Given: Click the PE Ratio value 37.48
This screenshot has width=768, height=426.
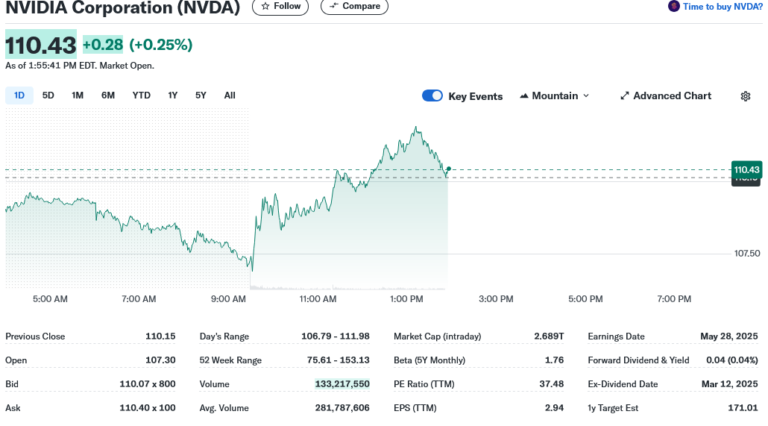Looking at the screenshot, I should pyautogui.click(x=552, y=384).
